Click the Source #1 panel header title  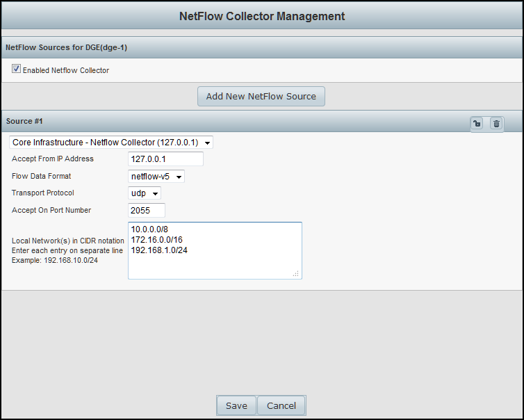click(x=24, y=121)
